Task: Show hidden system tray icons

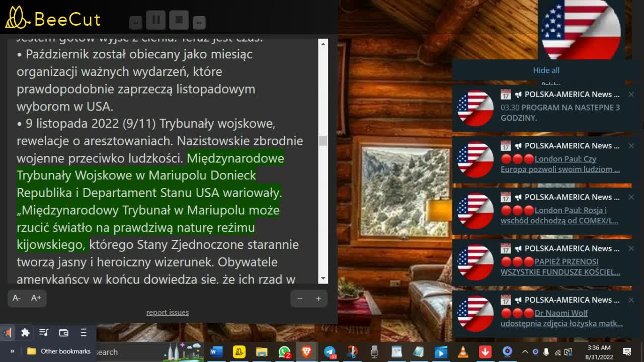Action: click(525, 352)
